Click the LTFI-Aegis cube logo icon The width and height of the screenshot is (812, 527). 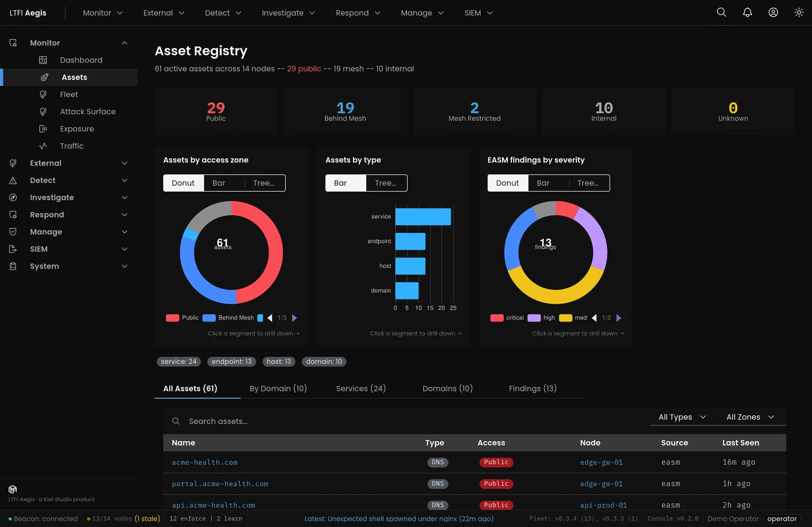(13, 489)
